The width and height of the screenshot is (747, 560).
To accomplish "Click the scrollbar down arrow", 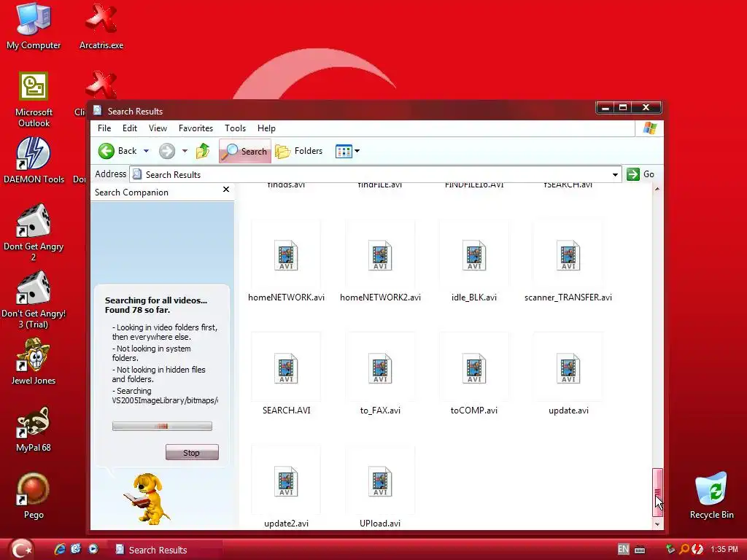I will (x=657, y=524).
